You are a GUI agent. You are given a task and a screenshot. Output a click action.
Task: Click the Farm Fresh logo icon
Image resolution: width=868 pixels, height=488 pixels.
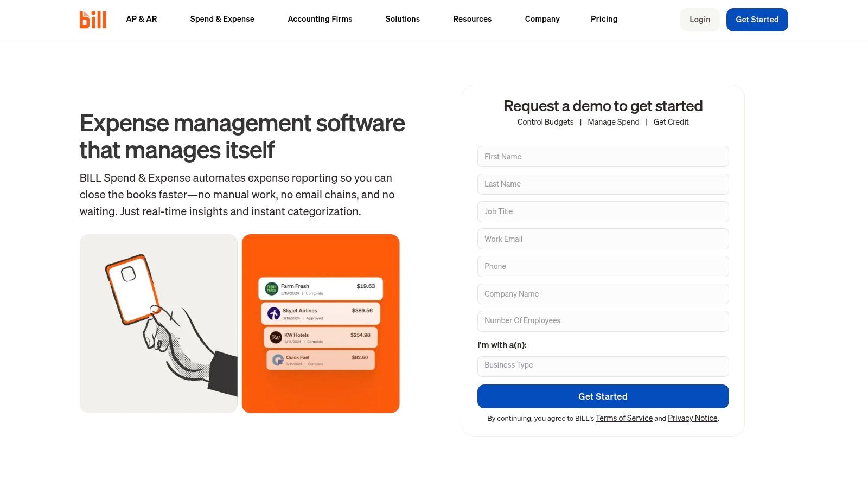(x=271, y=289)
